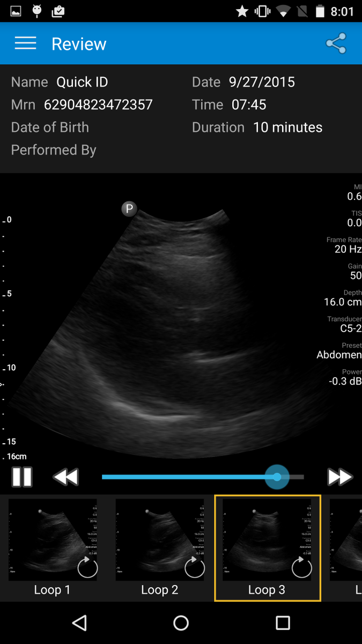The width and height of the screenshot is (362, 644).
Task: Rewind the ultrasound loop
Action: [66, 477]
